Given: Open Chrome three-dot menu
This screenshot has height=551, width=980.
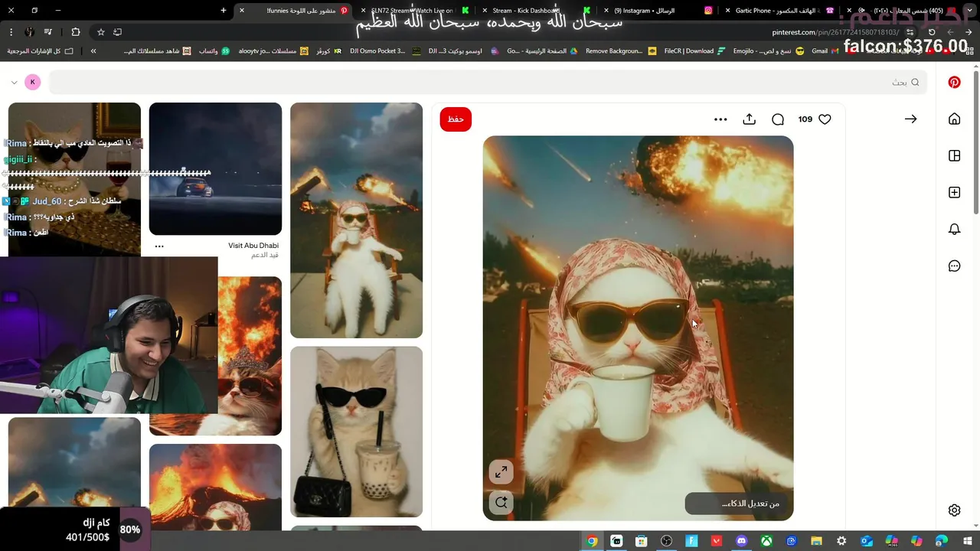Looking at the screenshot, I should pos(11,32).
